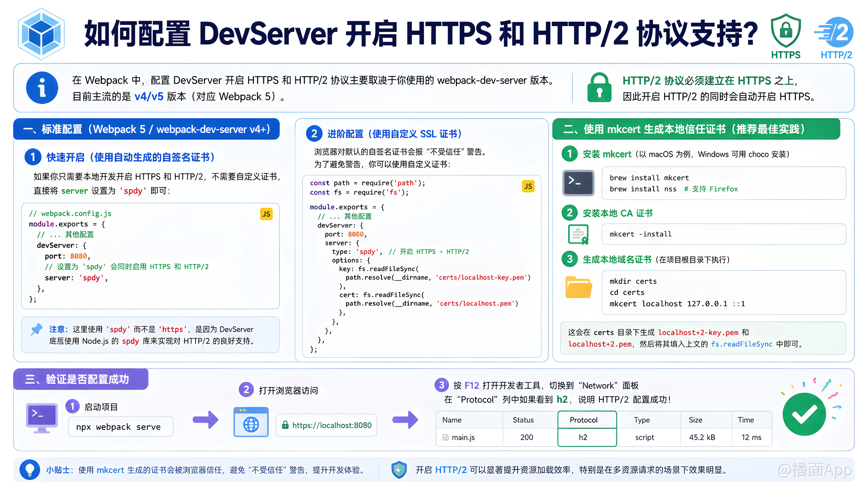This screenshot has width=868, height=488.
Task: Click the mkcert -install command box
Action: coord(724,234)
